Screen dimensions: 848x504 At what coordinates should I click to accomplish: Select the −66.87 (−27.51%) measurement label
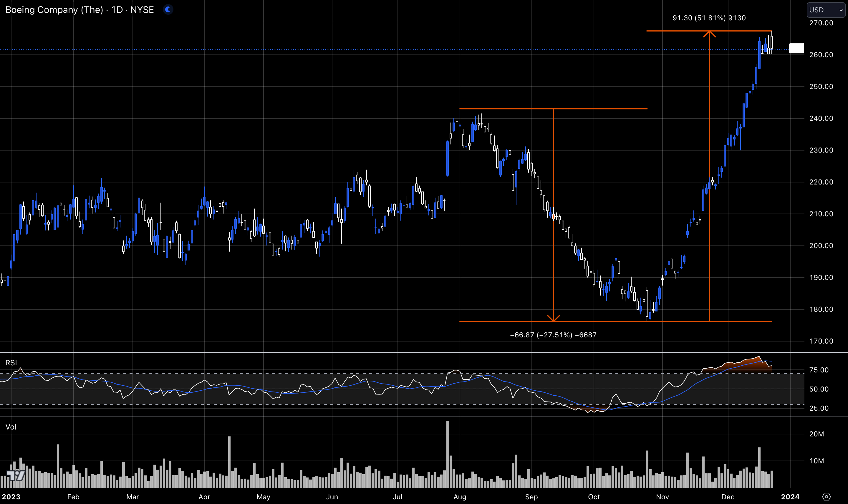point(553,335)
